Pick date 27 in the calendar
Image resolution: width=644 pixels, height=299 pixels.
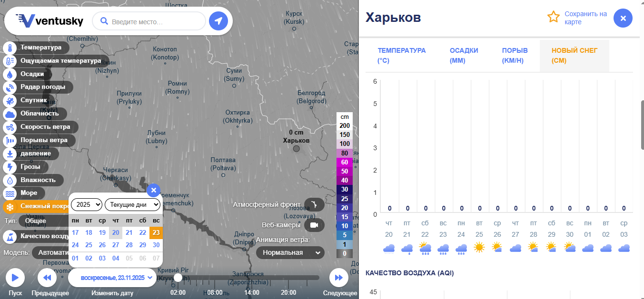116,245
